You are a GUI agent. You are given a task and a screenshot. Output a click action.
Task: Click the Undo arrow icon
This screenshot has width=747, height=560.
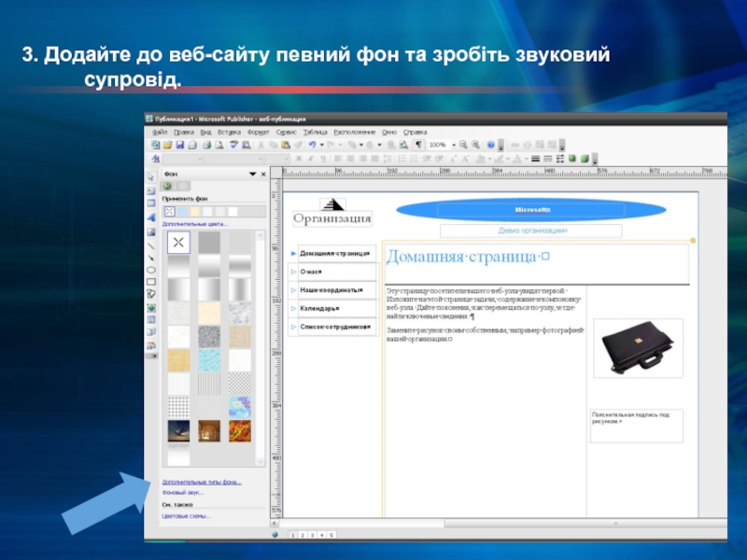(312, 145)
